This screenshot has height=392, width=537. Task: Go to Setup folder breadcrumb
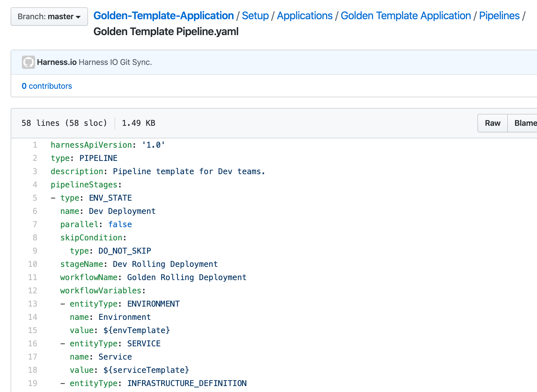(255, 16)
